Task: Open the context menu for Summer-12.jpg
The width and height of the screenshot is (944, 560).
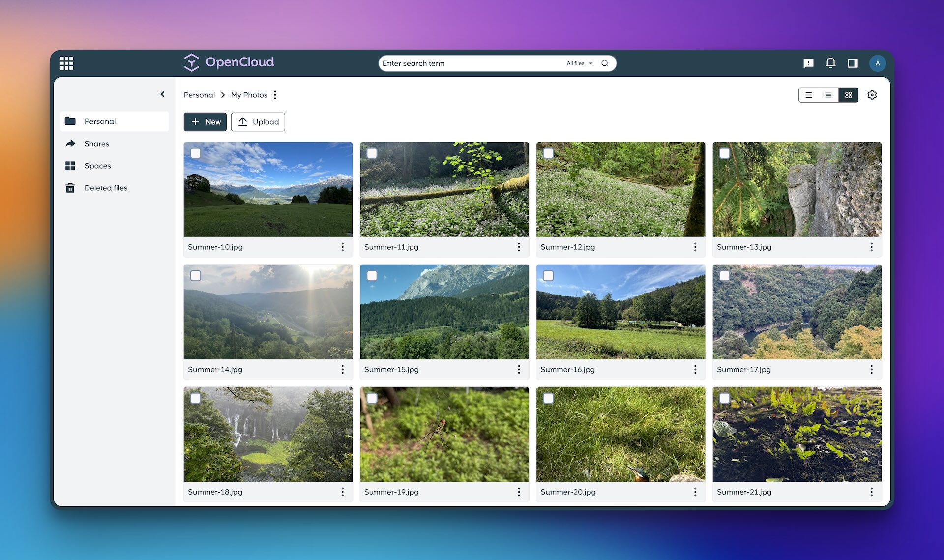Action: (695, 247)
